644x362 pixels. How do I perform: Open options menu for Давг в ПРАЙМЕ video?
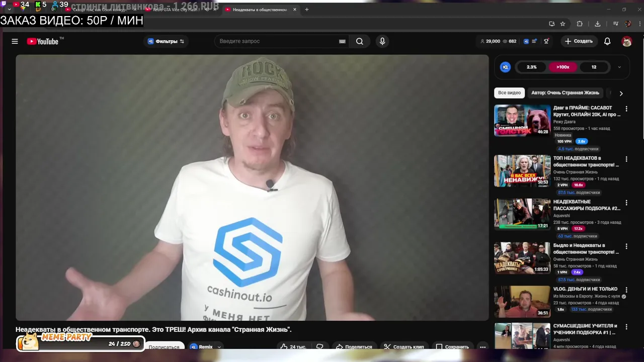[626, 109]
